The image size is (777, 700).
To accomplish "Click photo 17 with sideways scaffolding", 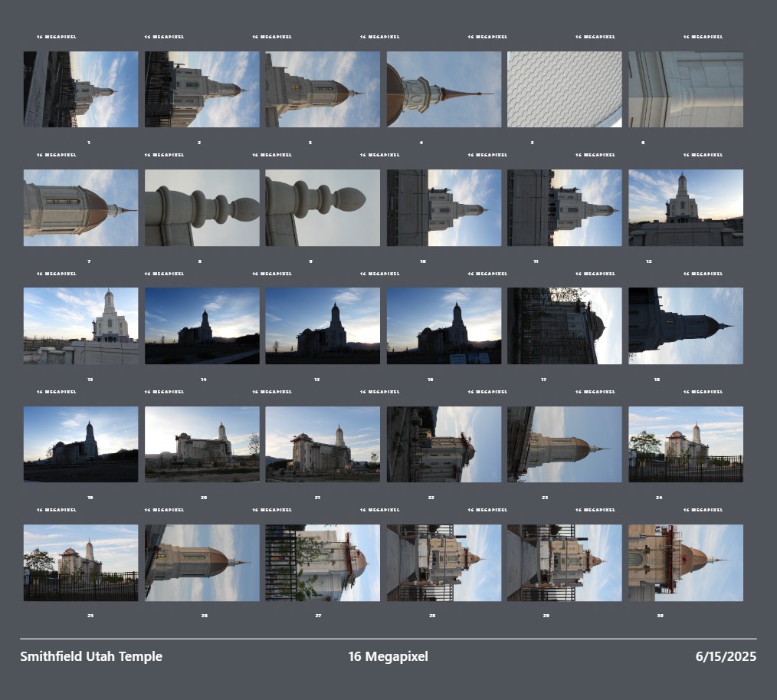I will tap(565, 326).
